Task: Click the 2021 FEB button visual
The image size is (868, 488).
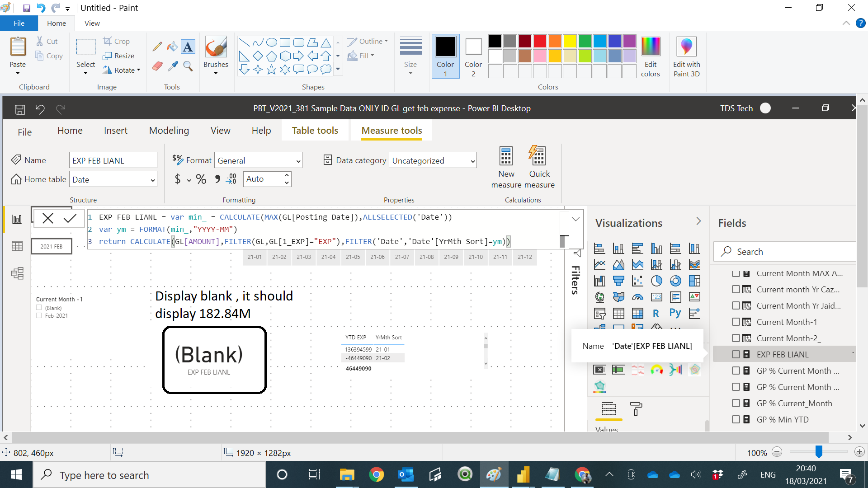Action: pyautogui.click(x=52, y=247)
